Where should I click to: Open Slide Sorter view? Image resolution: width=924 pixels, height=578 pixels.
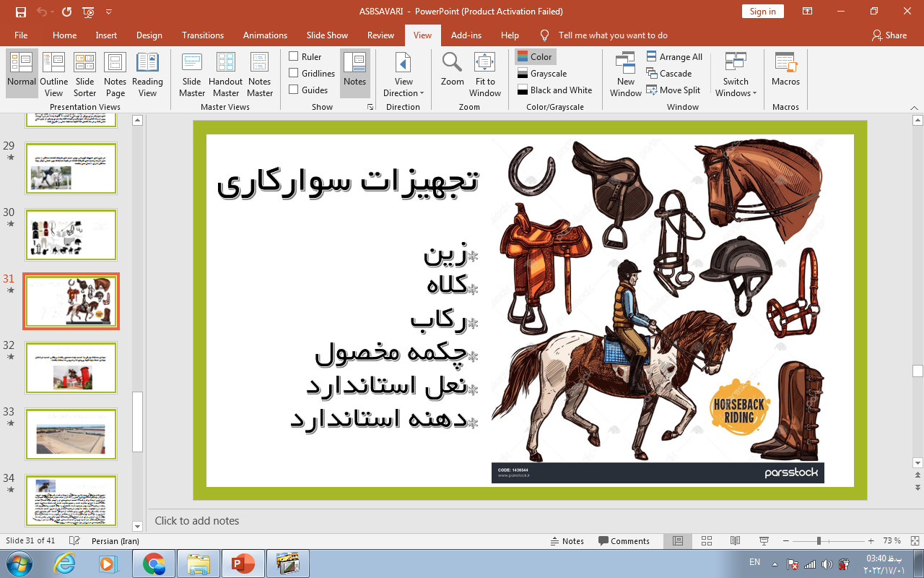(x=84, y=74)
